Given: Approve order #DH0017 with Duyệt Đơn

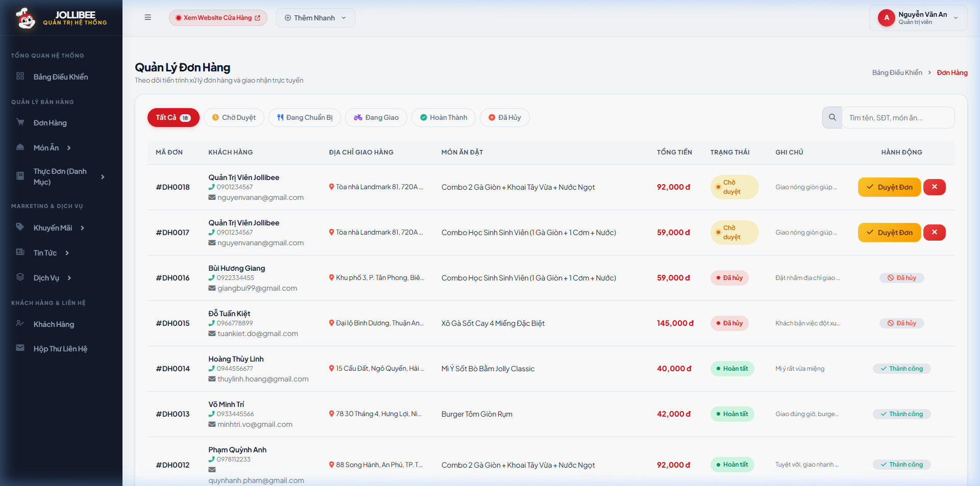Looking at the screenshot, I should [889, 233].
